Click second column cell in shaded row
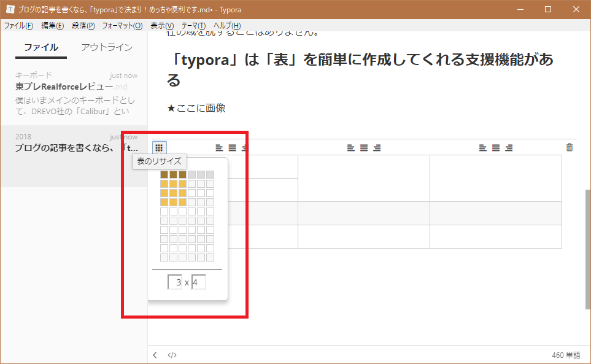 [364, 213]
